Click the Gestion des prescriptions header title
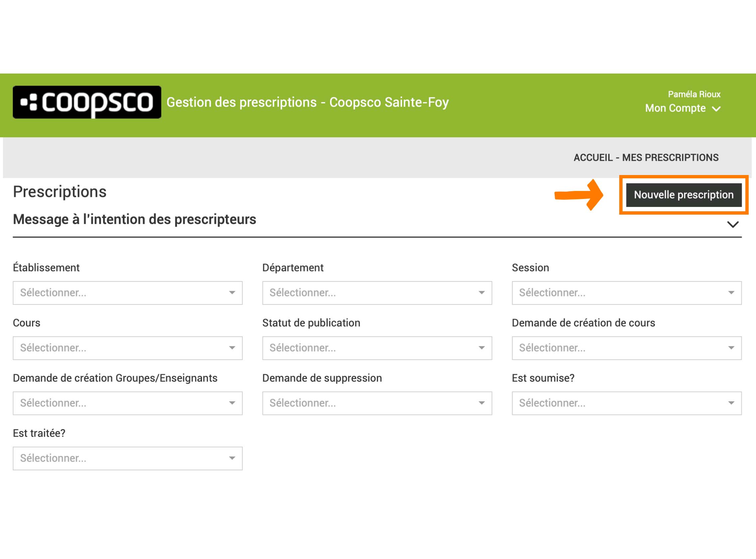Viewport: 756px width, 559px height. (x=307, y=102)
